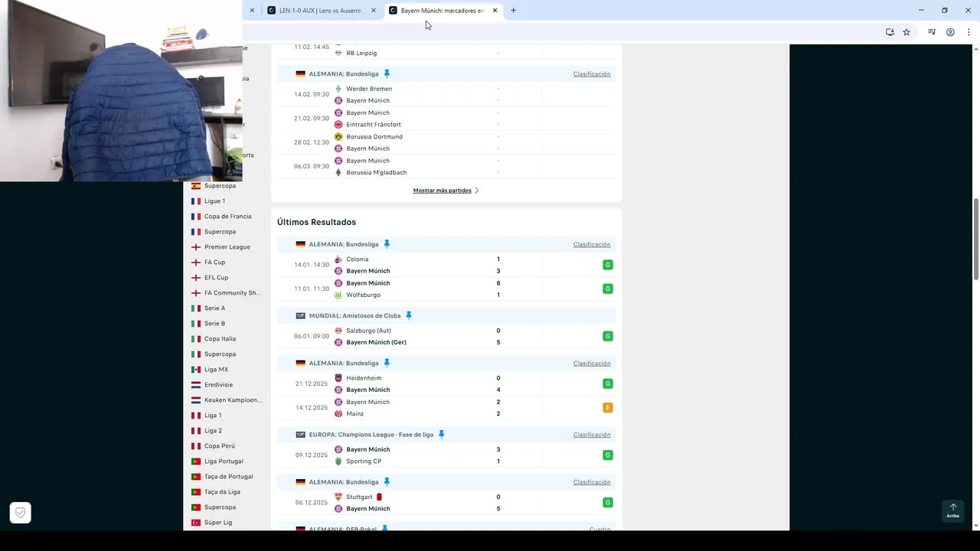Expand Mostrar más partidos
Screen dimensions: 980x551
pyautogui.click(x=446, y=191)
